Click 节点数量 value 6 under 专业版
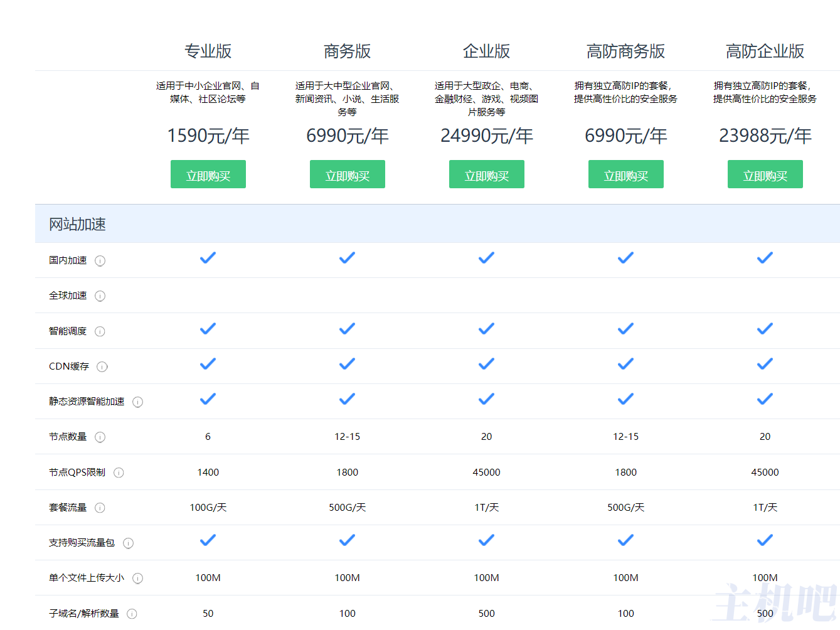 tap(208, 437)
